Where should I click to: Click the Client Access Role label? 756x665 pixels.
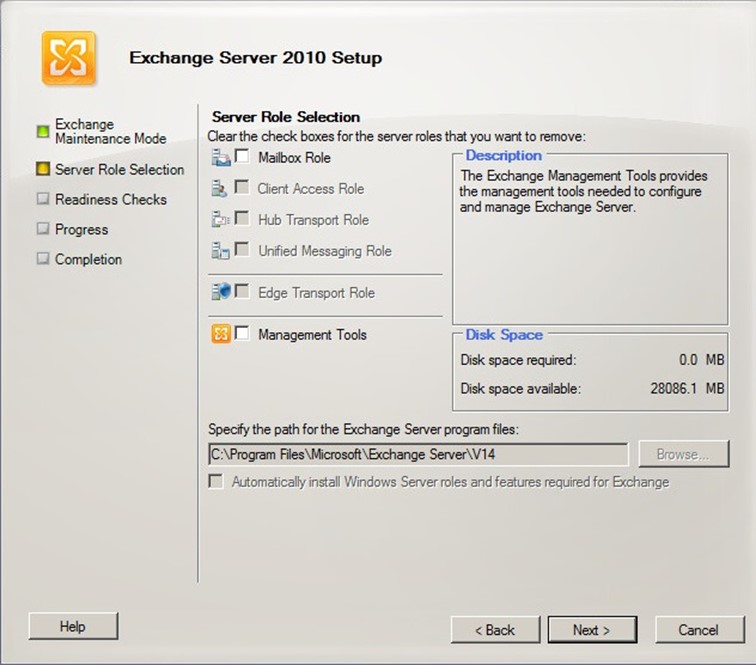pos(310,189)
